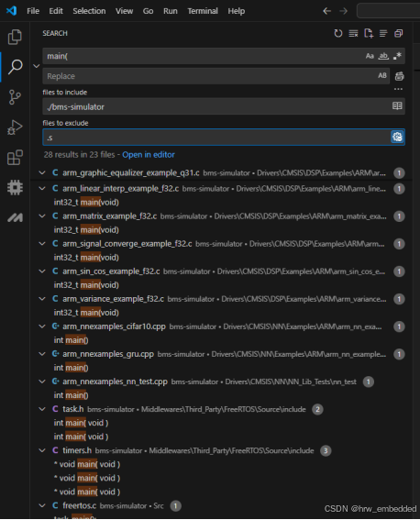This screenshot has height=520, width=420.
Task: Toggle Match Case in search field
Action: click(370, 56)
